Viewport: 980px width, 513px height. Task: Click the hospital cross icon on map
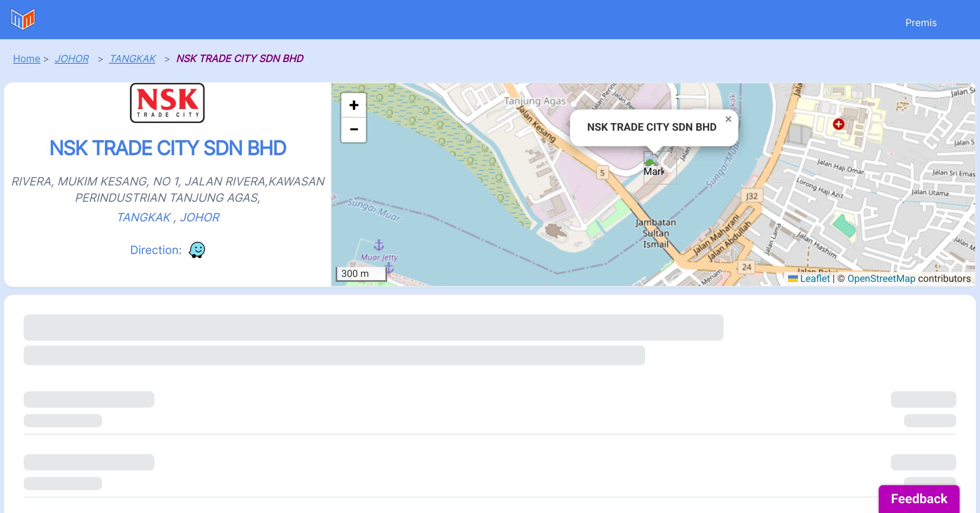click(x=838, y=124)
